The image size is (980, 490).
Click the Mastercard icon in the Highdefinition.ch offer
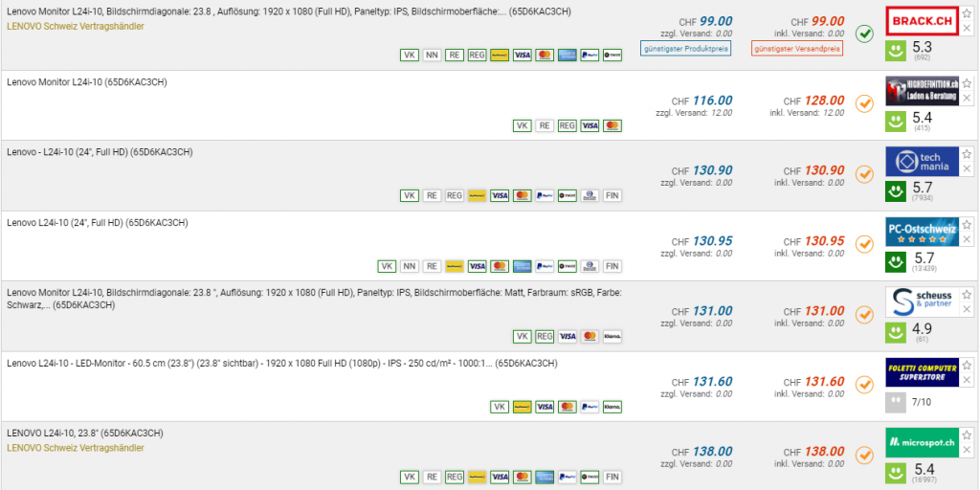pyautogui.click(x=613, y=125)
